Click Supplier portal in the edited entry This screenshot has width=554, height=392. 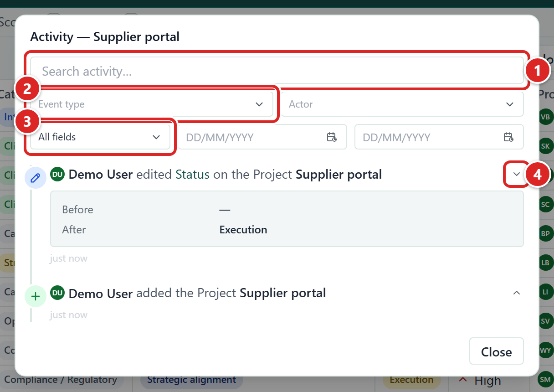click(x=339, y=175)
